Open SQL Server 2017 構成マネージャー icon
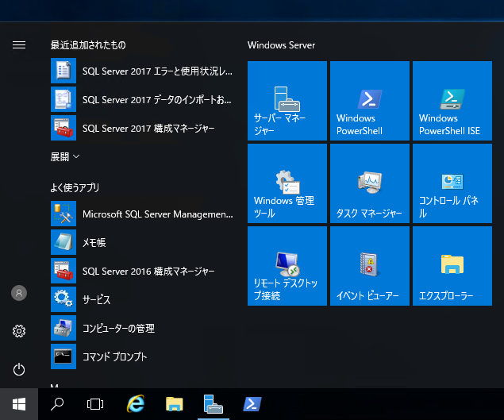 (x=63, y=128)
